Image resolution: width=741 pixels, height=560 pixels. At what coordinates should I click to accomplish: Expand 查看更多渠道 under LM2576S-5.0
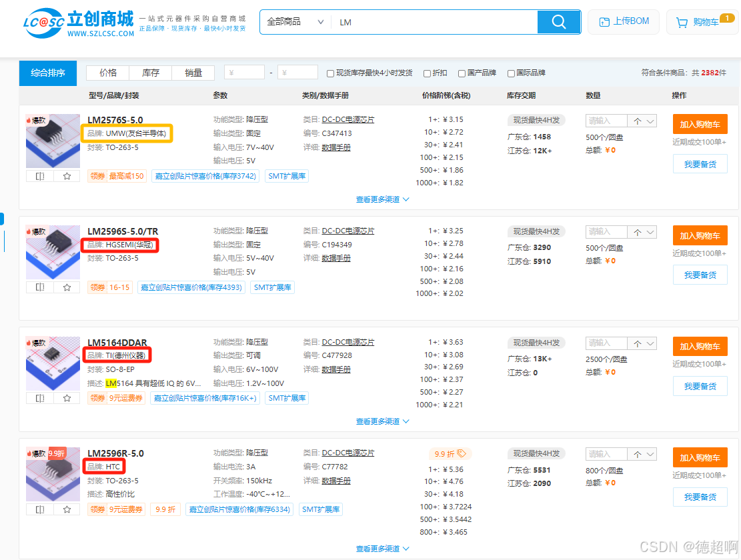[382, 199]
